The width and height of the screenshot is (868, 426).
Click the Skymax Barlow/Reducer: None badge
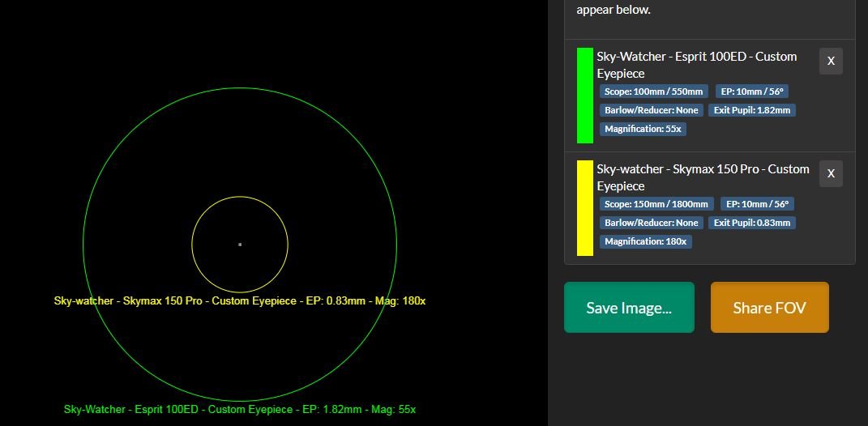pos(651,223)
